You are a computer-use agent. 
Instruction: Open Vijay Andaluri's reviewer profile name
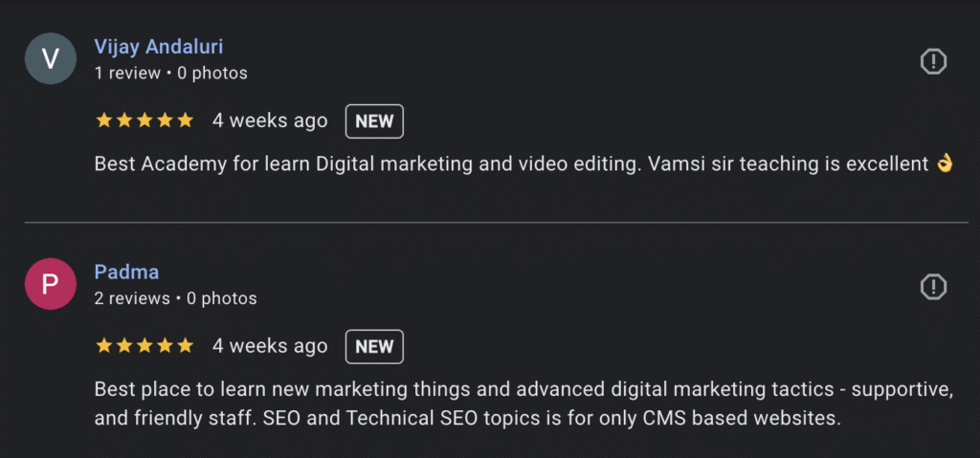coord(159,47)
